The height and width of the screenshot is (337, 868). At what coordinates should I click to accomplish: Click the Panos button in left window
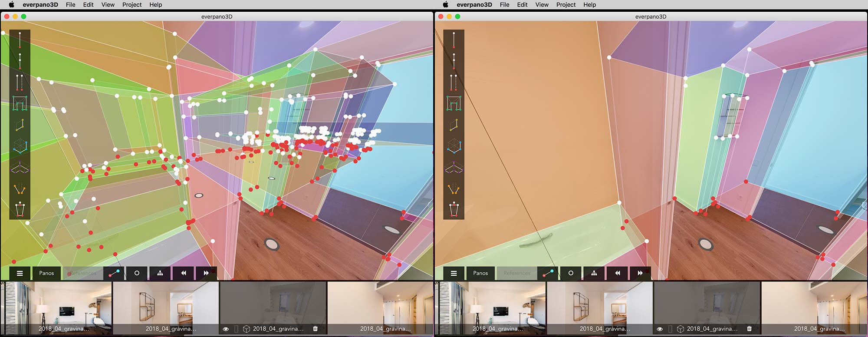pyautogui.click(x=47, y=273)
